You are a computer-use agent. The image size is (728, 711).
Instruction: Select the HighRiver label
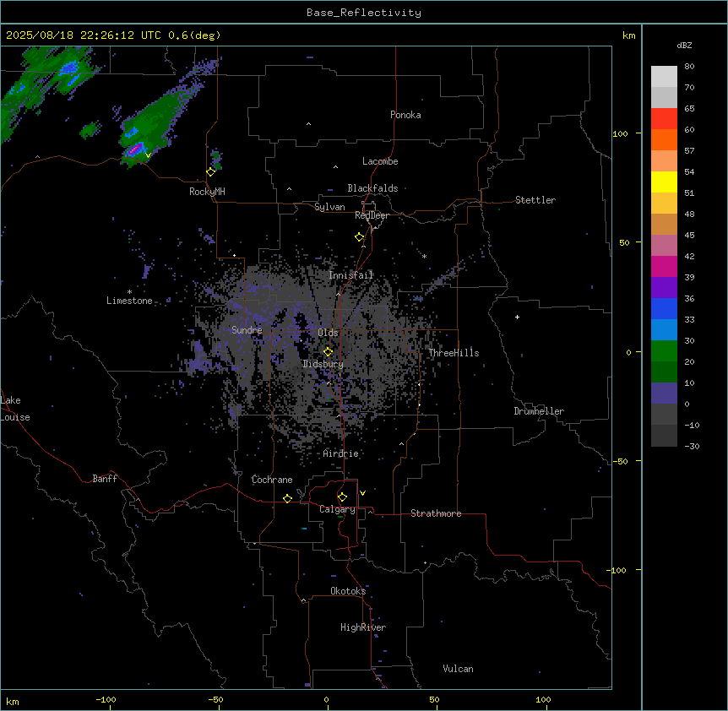[363, 627]
